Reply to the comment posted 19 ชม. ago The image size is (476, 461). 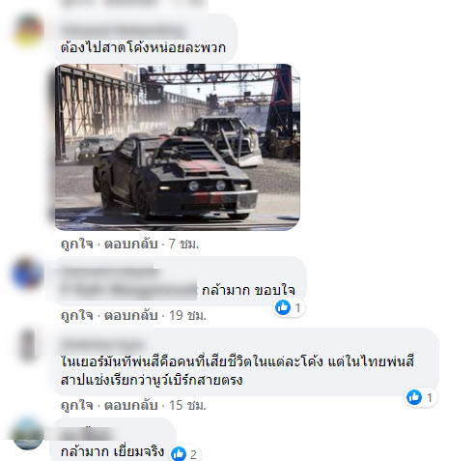point(131,315)
